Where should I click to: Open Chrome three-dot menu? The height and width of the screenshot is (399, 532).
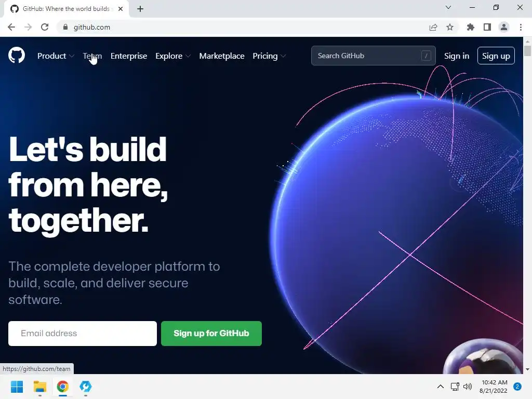(x=521, y=27)
